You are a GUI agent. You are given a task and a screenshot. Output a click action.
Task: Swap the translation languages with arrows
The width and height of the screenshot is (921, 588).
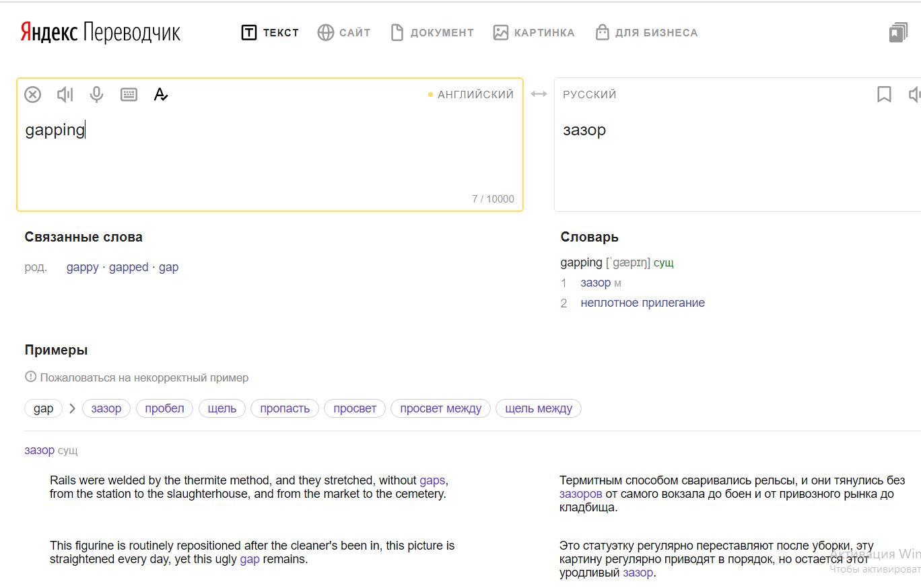pyautogui.click(x=539, y=94)
